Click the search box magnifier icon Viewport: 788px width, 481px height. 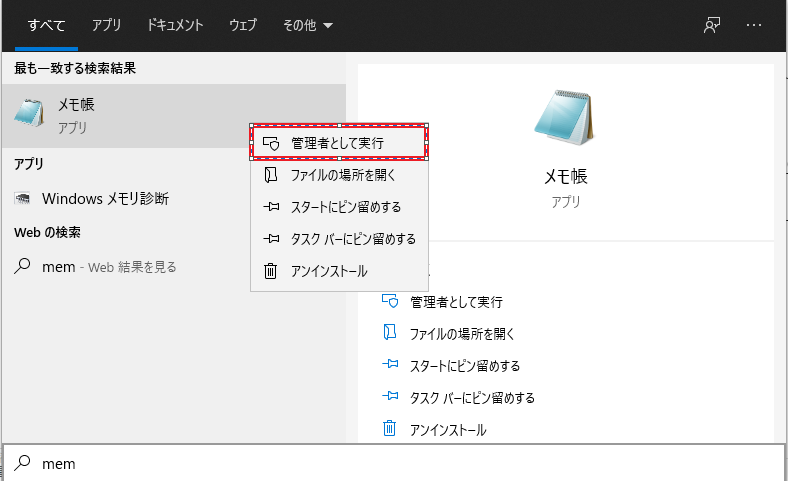tap(22, 463)
